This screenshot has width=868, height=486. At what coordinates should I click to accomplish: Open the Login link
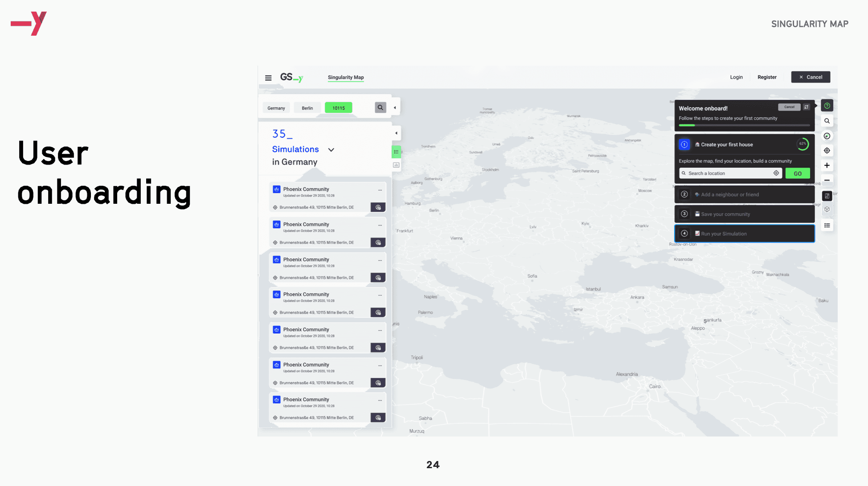point(736,77)
